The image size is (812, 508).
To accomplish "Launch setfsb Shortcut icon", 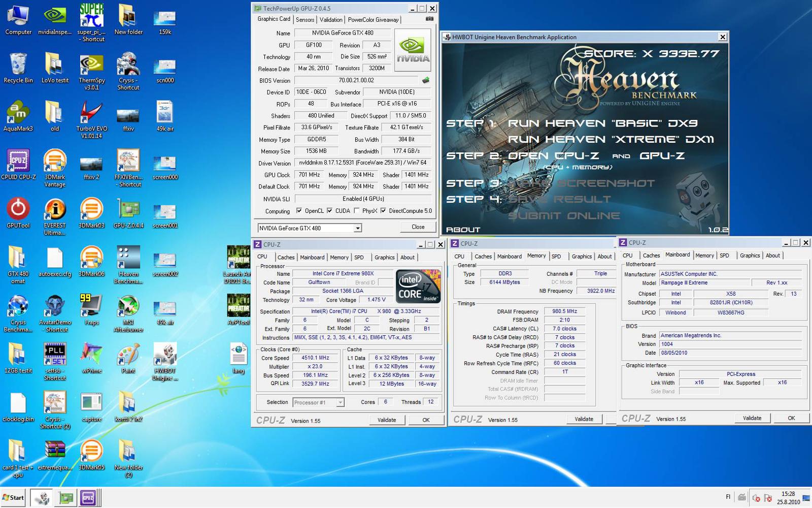I will (55, 361).
